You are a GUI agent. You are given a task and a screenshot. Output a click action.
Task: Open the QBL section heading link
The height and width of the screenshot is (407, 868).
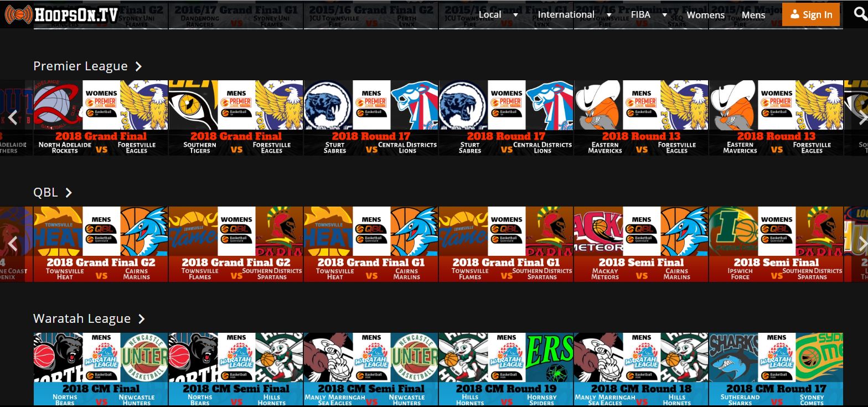point(45,192)
